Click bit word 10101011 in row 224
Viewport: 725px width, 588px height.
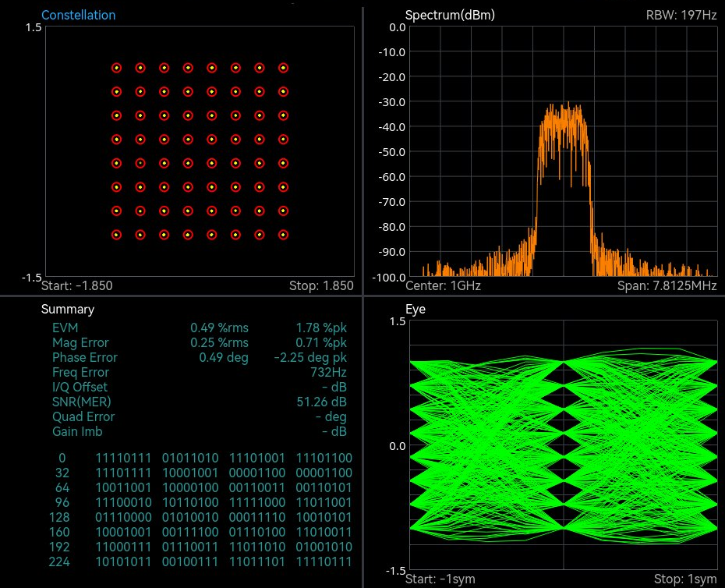pos(123,561)
